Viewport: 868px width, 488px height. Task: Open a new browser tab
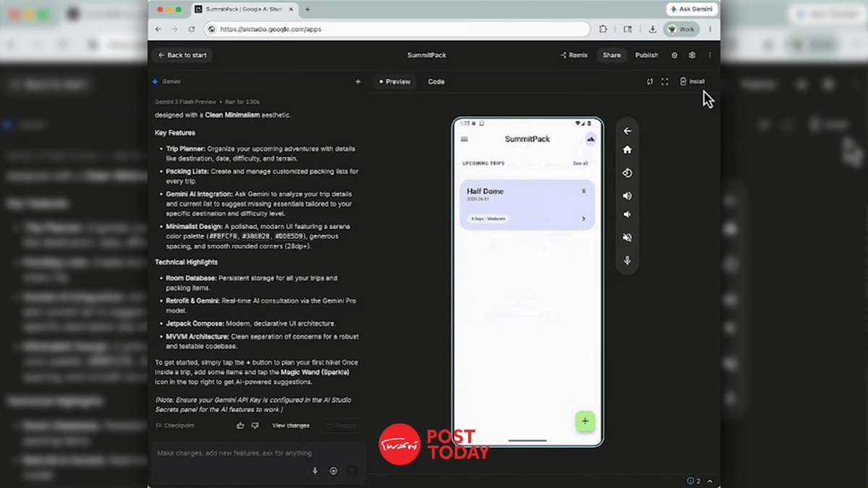307,9
